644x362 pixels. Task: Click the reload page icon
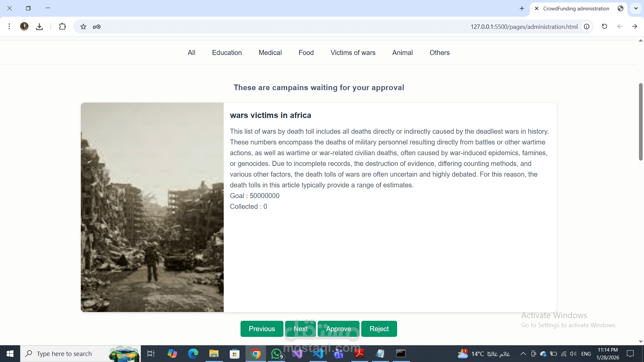pyautogui.click(x=604, y=26)
